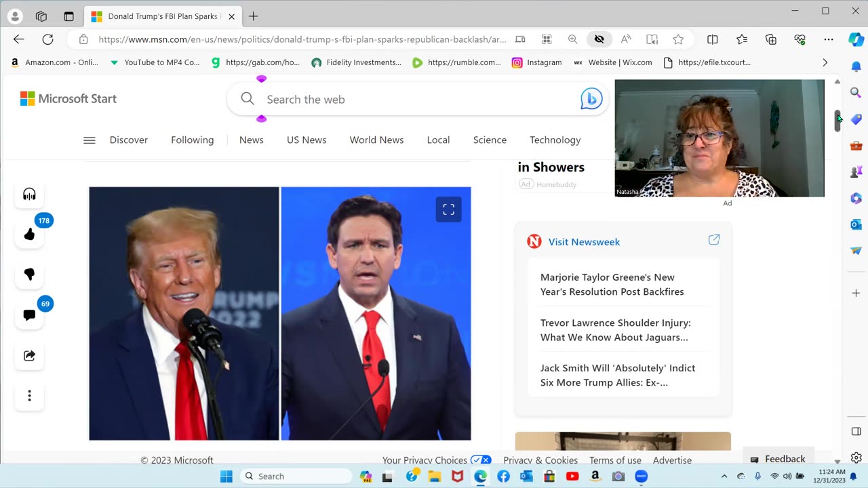Open YouTube to MP4 bookmark

point(155,62)
